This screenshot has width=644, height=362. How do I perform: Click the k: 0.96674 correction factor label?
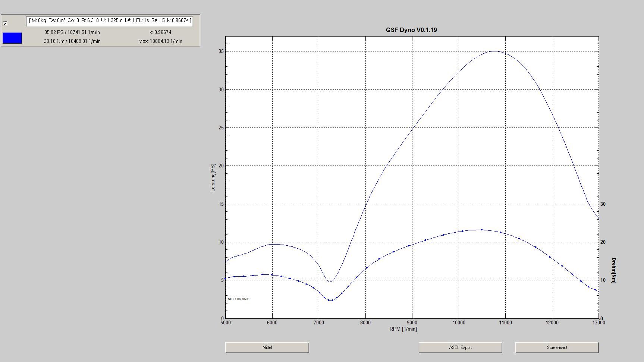[x=160, y=32]
